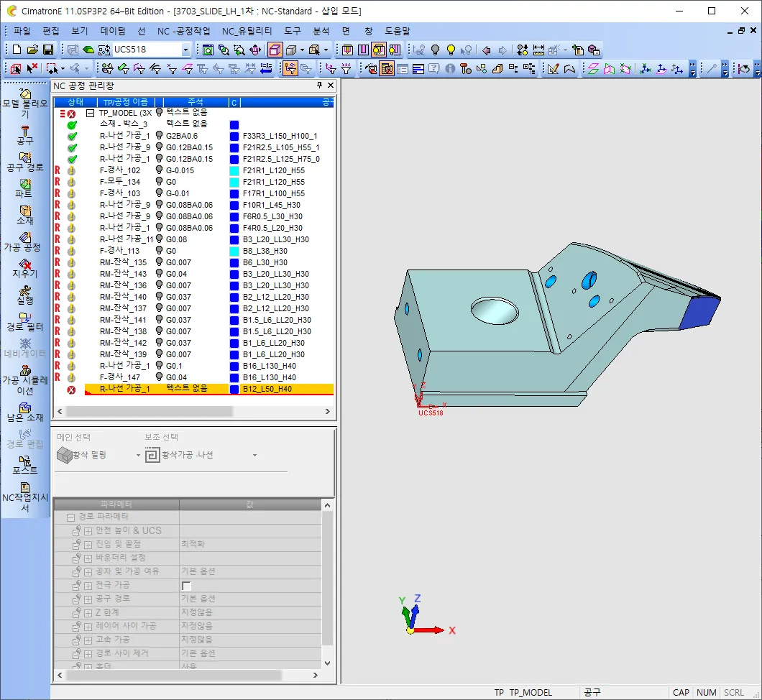The image size is (762, 700).
Task: Pin the NC 공정 관리창 panel
Action: pos(319,85)
